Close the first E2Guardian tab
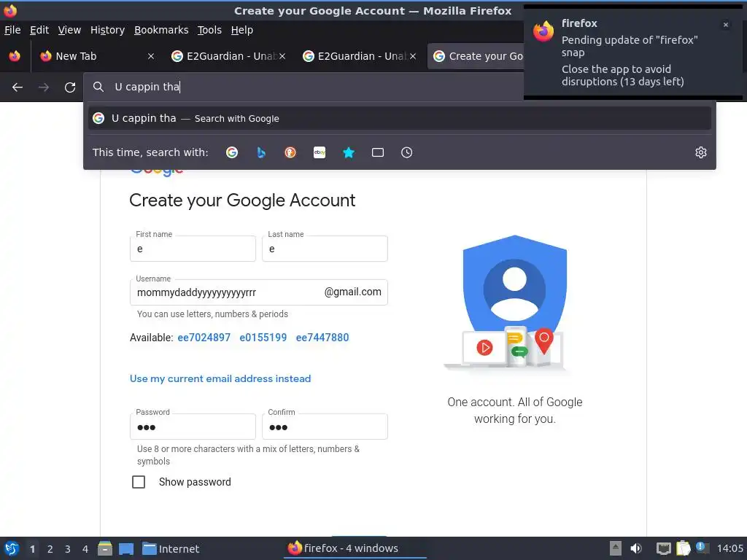 282,56
